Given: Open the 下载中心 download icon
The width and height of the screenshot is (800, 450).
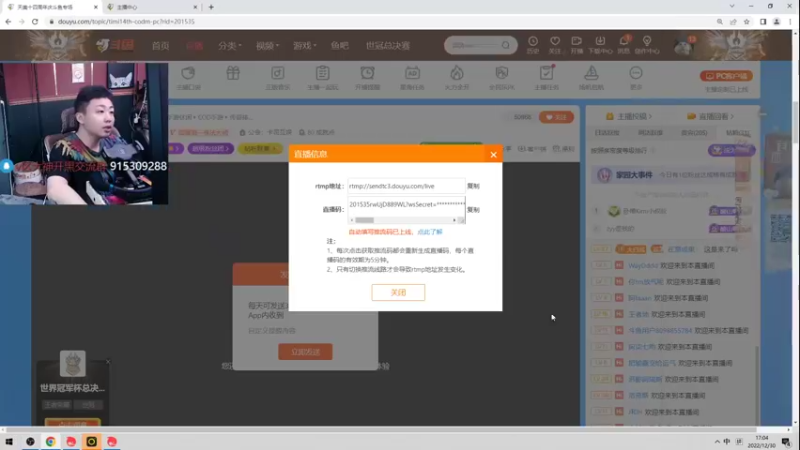Looking at the screenshot, I should (600, 44).
